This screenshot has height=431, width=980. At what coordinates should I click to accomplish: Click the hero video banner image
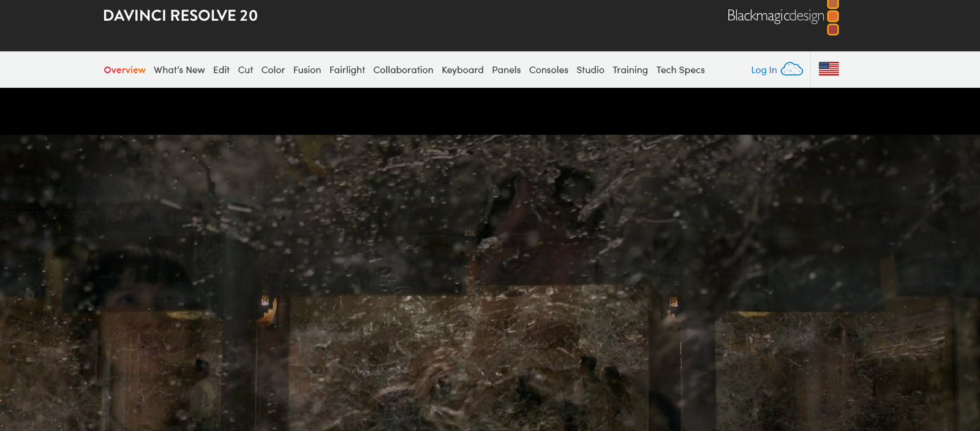(x=490, y=282)
